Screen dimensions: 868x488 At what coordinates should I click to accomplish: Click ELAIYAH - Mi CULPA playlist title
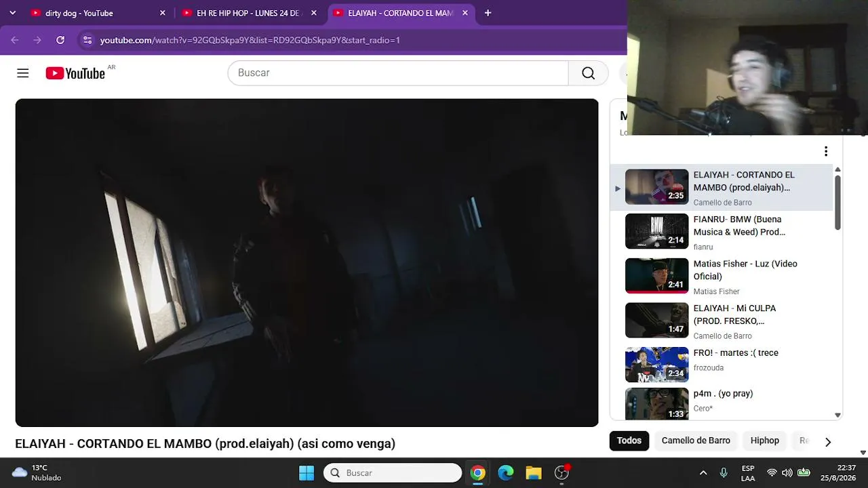click(734, 314)
